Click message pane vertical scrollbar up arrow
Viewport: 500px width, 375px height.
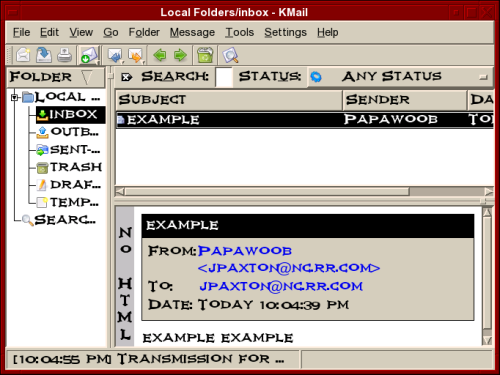tap(487, 212)
